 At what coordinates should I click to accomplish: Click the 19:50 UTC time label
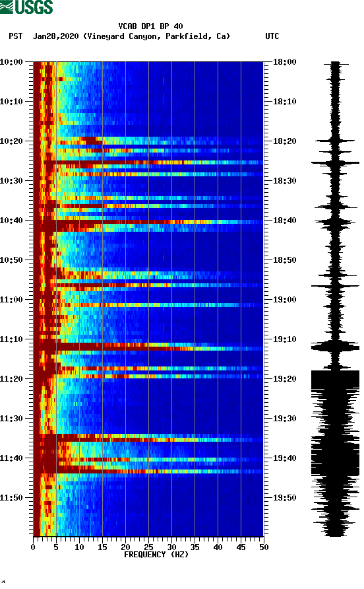[x=284, y=498]
